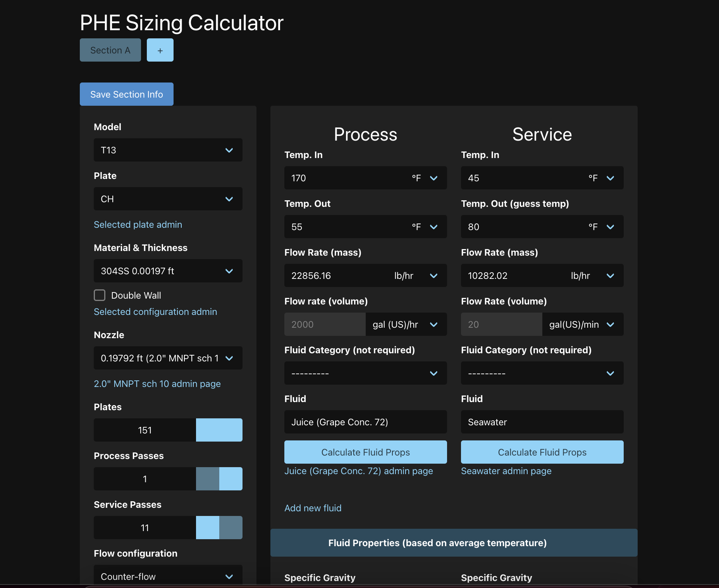Open Juice (Grape Conc. 72) admin page
719x588 pixels.
tap(359, 471)
